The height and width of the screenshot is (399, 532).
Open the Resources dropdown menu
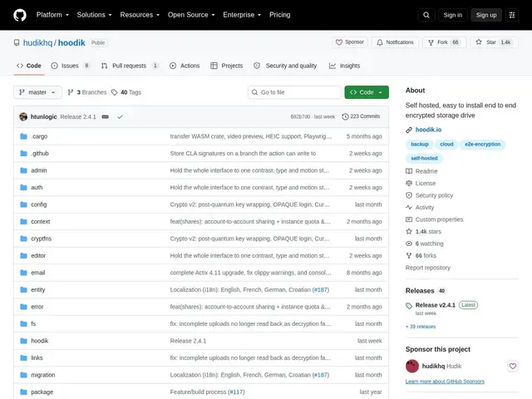(x=140, y=15)
